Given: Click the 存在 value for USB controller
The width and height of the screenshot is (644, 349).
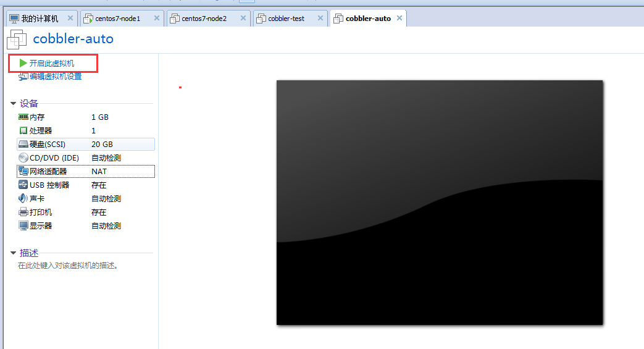Looking at the screenshot, I should pos(99,185).
